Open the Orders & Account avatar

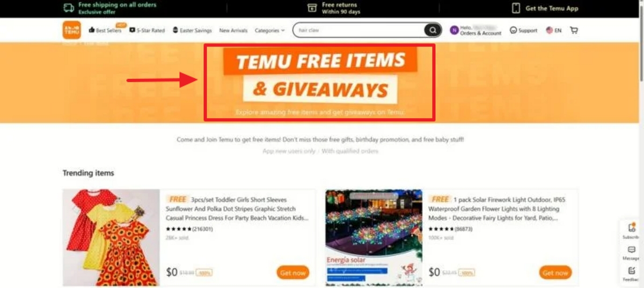coord(454,31)
